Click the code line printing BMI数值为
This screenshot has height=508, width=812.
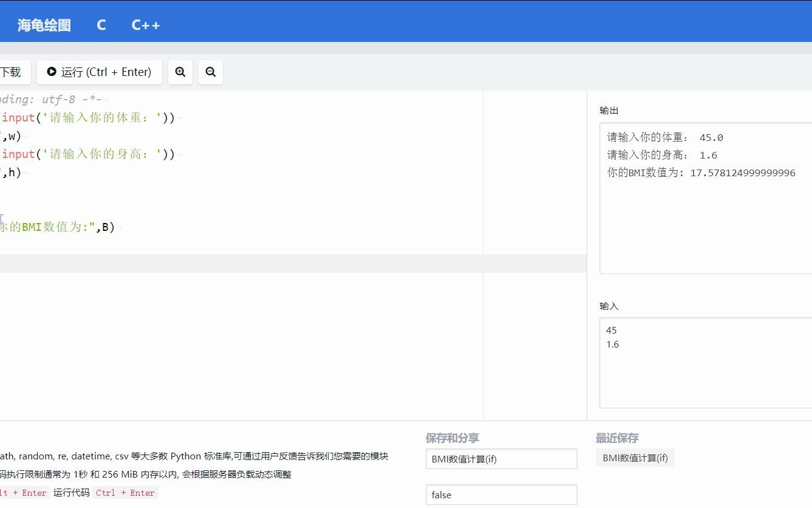58,227
